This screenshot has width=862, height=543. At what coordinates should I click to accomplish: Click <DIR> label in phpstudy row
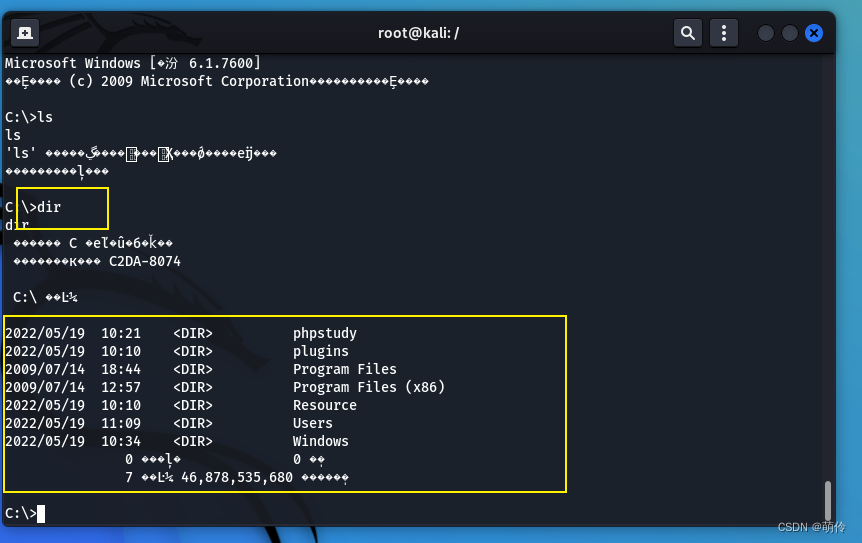click(193, 333)
